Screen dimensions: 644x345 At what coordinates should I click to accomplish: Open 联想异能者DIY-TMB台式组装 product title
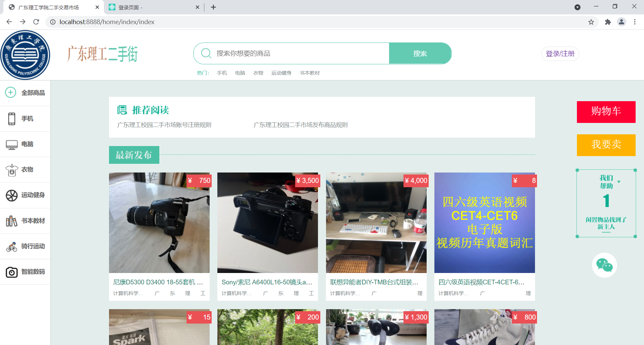coord(374,282)
